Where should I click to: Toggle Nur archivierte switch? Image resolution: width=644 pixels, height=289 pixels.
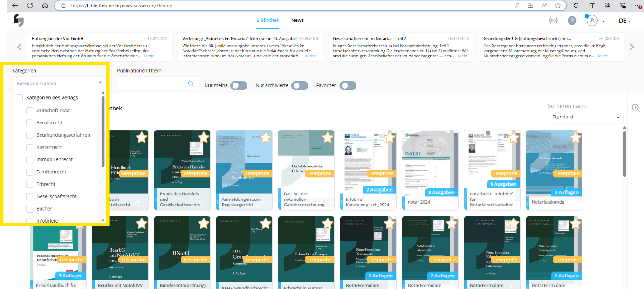300,86
